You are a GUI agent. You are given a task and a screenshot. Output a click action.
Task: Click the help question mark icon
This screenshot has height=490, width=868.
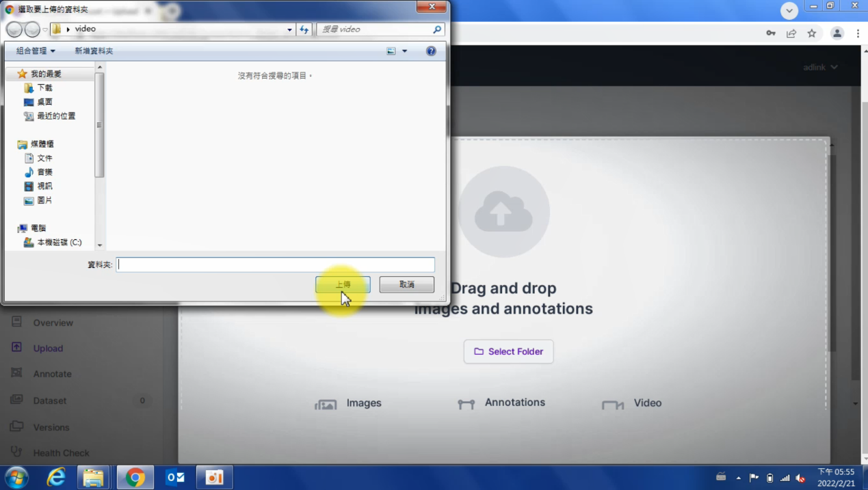[x=431, y=51]
